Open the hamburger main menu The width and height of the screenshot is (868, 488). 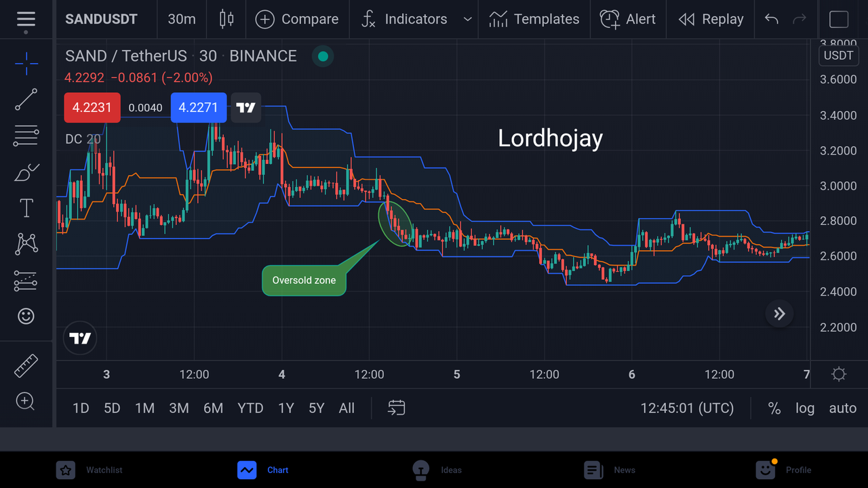pyautogui.click(x=26, y=20)
